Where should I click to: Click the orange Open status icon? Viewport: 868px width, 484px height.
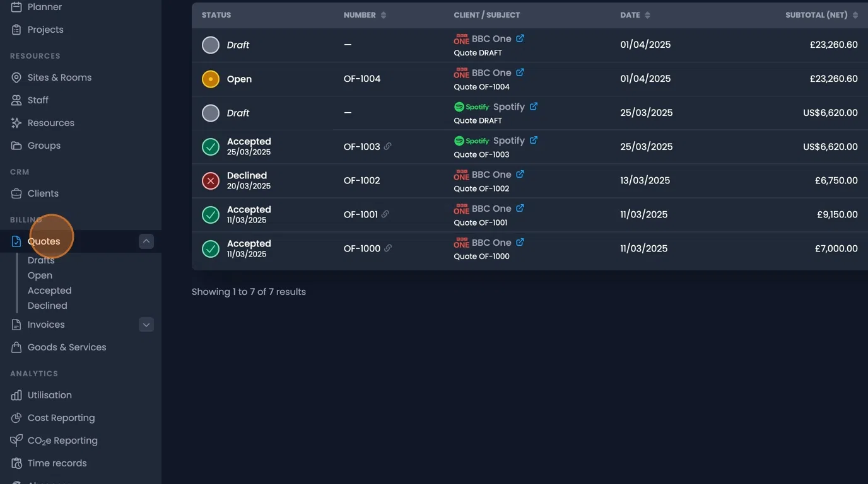(x=210, y=79)
